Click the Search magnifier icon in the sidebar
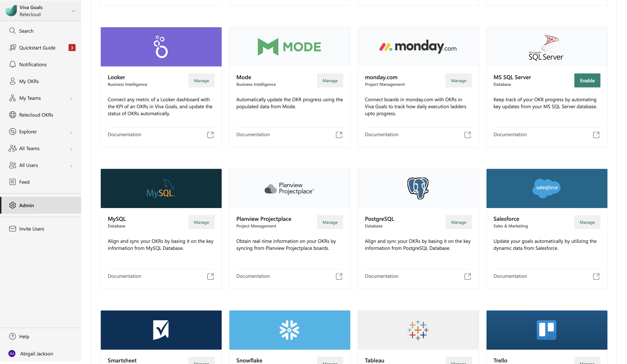This screenshot has width=627, height=364. coord(12,31)
